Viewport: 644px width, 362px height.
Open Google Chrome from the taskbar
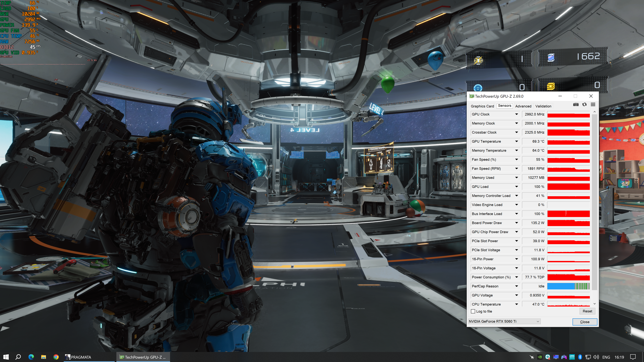pyautogui.click(x=56, y=357)
